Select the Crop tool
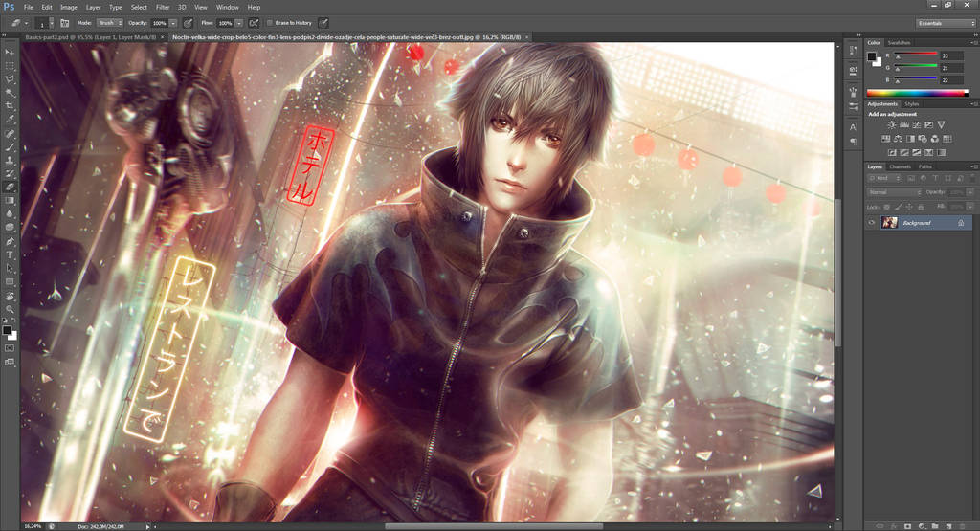This screenshot has height=531, width=980. point(10,106)
